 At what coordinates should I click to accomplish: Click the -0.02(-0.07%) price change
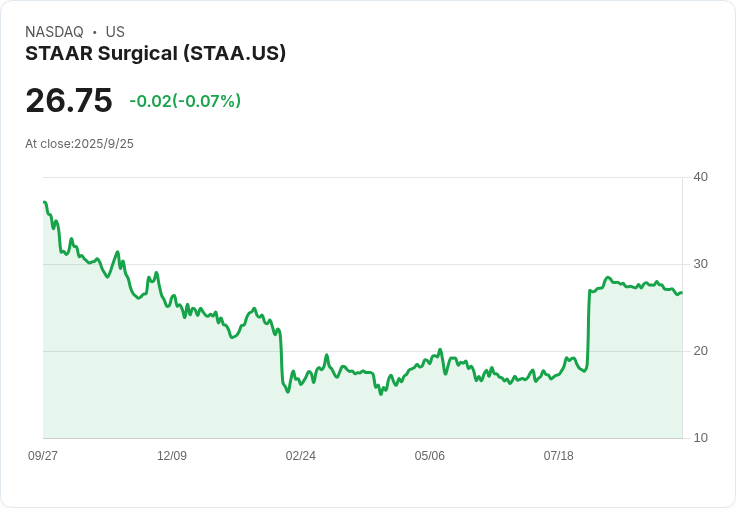(185, 101)
